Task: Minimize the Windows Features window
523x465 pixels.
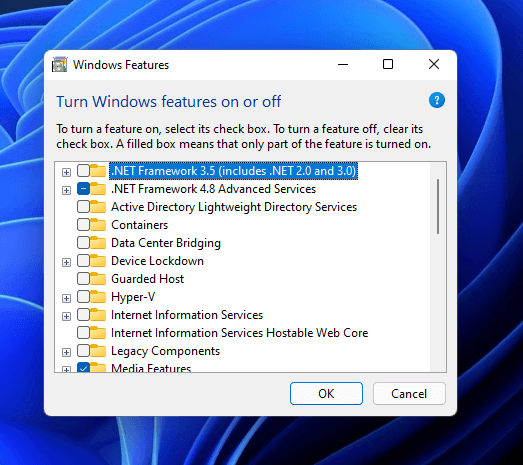Action: pos(343,64)
